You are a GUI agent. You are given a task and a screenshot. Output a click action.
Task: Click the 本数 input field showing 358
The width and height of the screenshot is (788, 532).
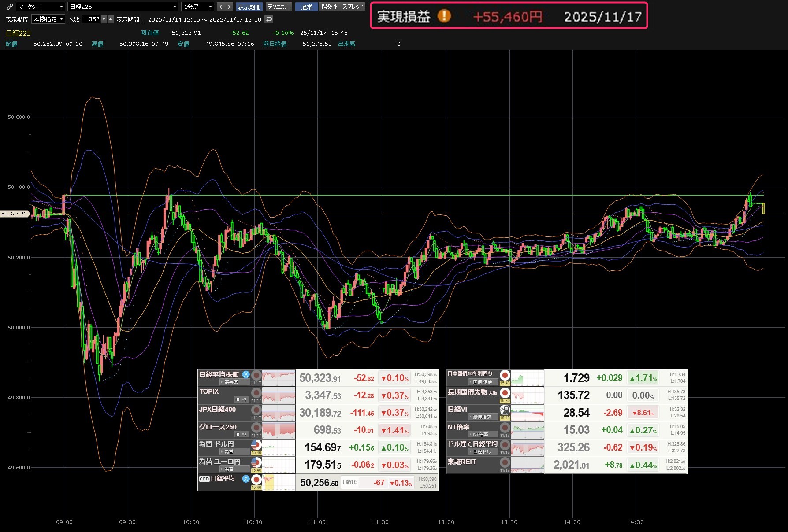[92, 19]
